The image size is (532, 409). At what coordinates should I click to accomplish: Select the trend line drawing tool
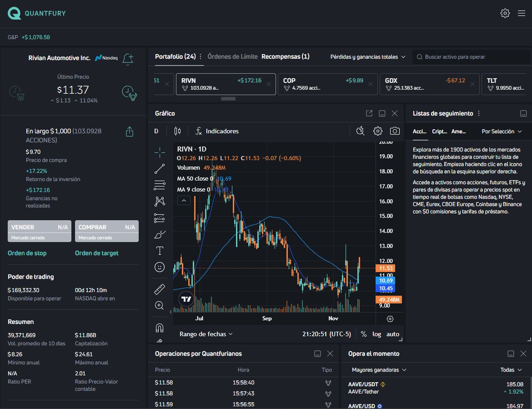pos(160,169)
